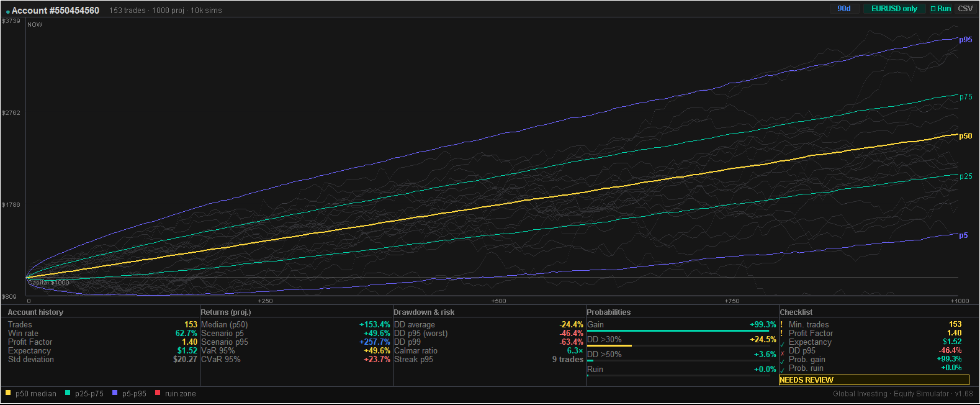Click the +500 x-axis tick label
The width and height of the screenshot is (980, 405).
point(498,301)
